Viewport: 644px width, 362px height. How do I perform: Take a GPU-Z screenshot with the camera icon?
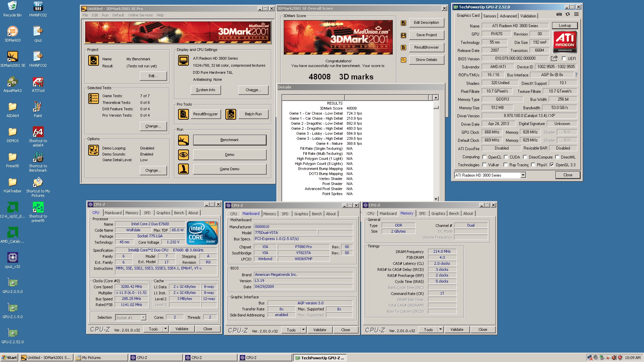click(x=559, y=14)
